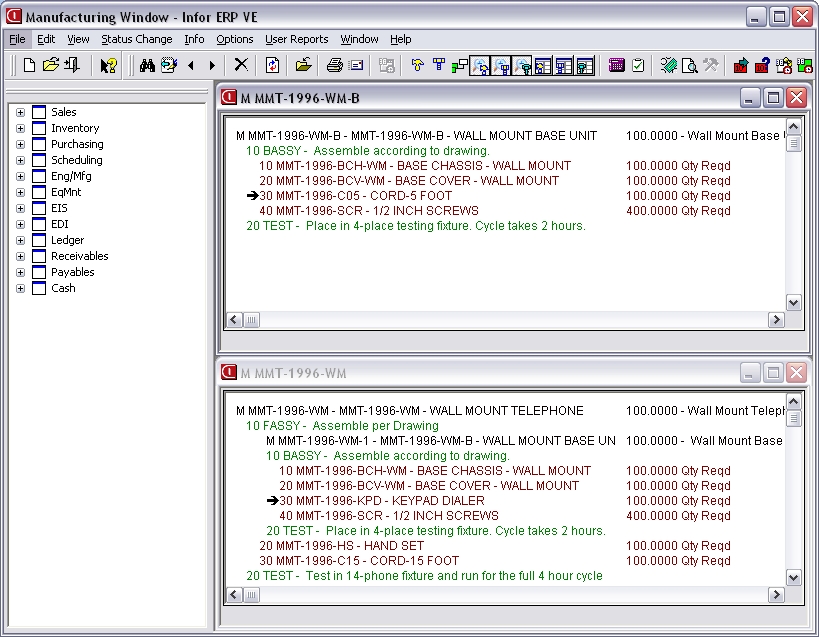The height and width of the screenshot is (637, 819).
Task: Go to the previous record arrow
Action: 191,65
